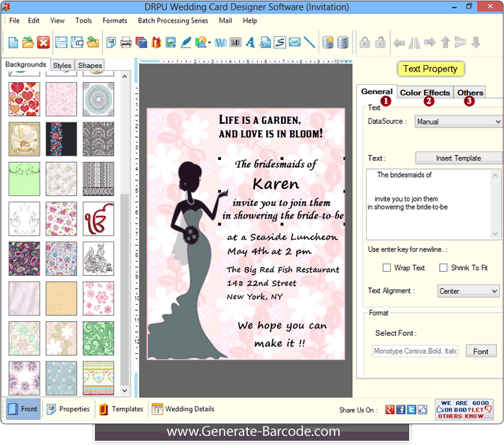Open the Batch Processing Series menu

(x=173, y=21)
